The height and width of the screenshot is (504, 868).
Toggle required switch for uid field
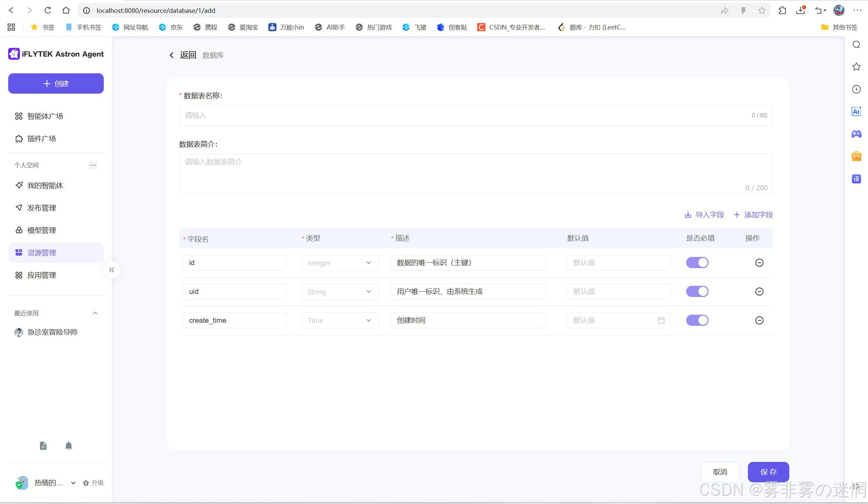click(697, 291)
